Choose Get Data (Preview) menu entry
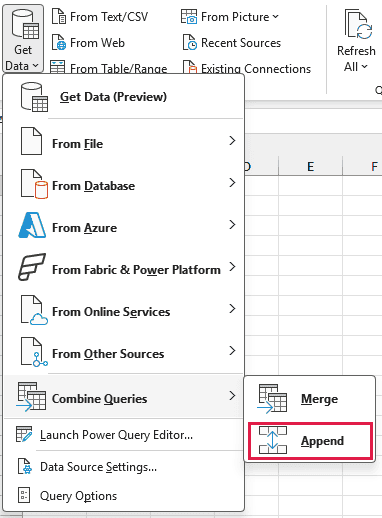The height and width of the screenshot is (518, 382). click(x=124, y=97)
